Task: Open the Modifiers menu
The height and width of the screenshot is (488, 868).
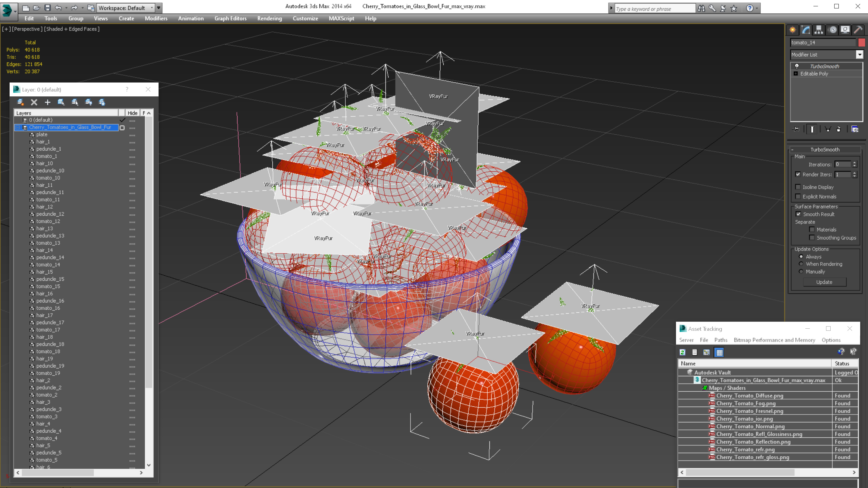Action: (156, 18)
